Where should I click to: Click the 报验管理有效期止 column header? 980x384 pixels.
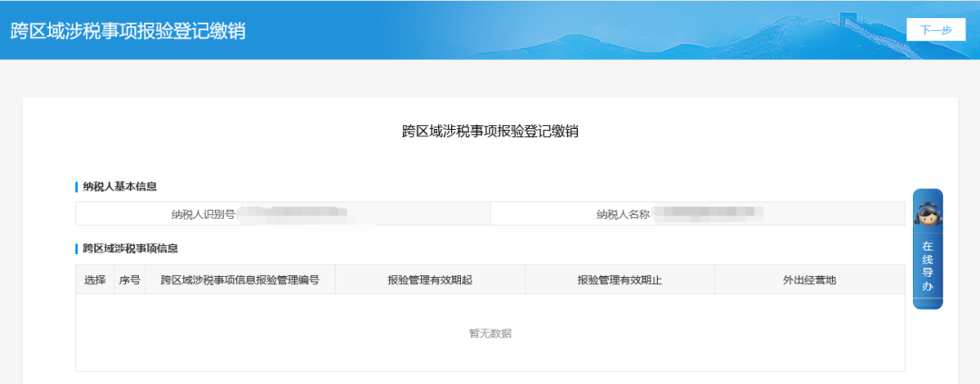(x=619, y=280)
